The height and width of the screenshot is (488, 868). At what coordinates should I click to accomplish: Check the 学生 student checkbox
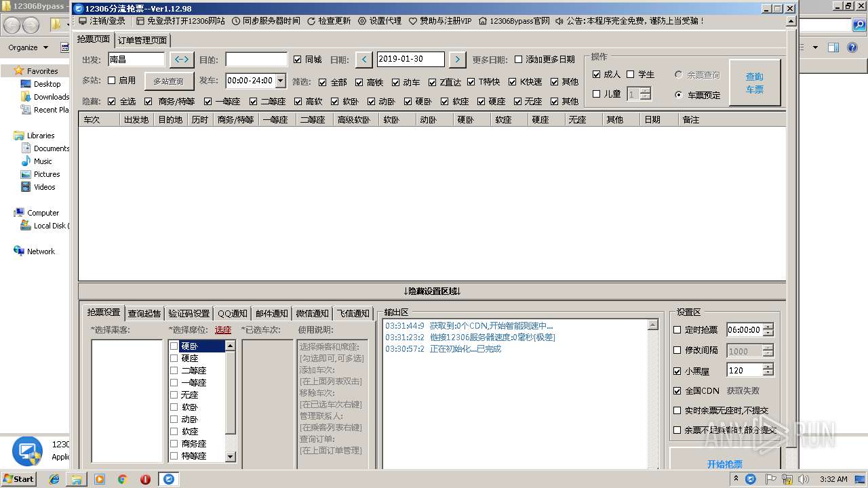tap(631, 75)
